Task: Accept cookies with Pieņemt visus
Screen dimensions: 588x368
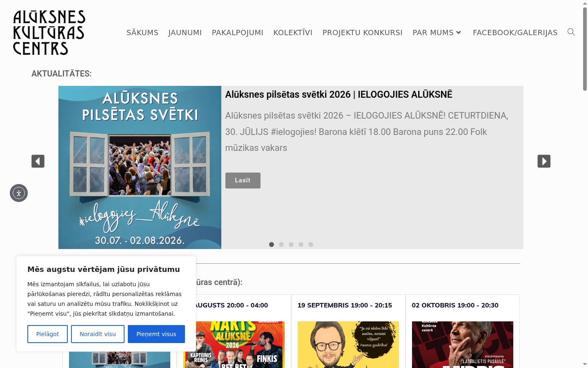Action: click(156, 334)
